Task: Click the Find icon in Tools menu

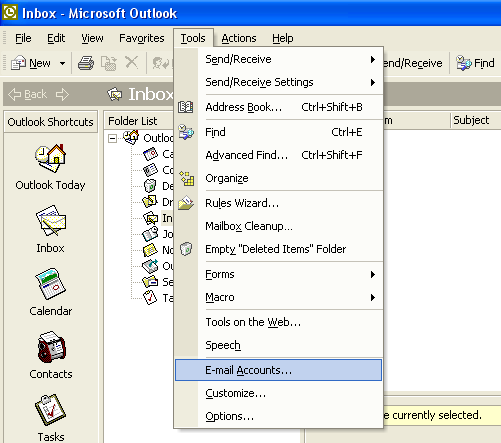Action: pyautogui.click(x=186, y=132)
